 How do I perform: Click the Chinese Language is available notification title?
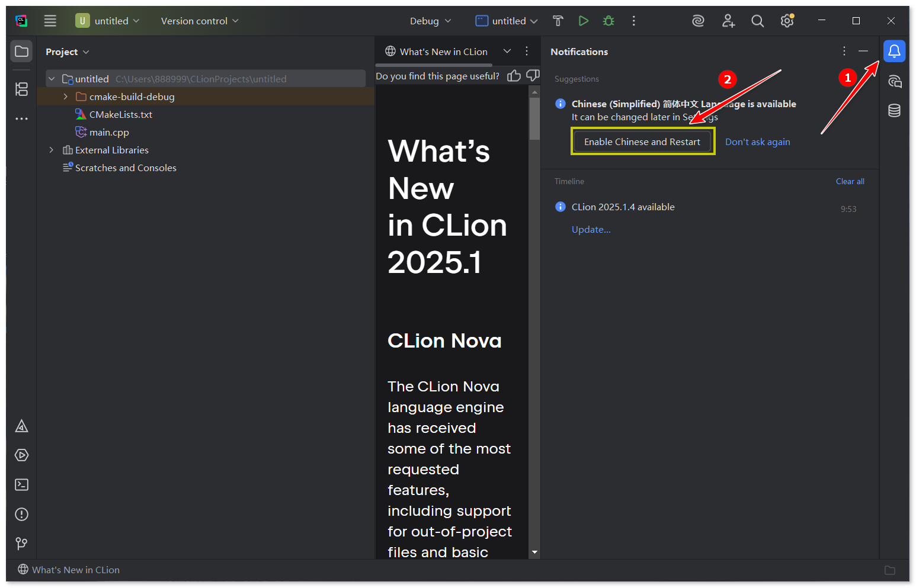click(684, 104)
